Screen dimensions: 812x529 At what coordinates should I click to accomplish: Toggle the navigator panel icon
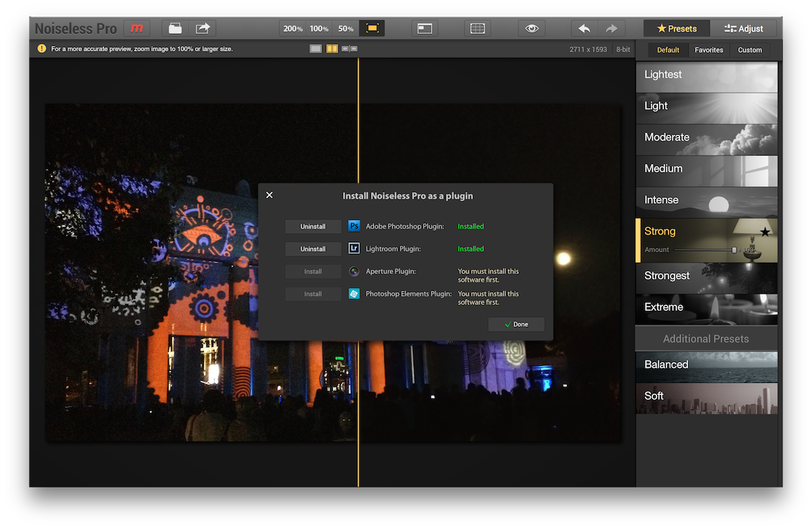click(425, 28)
